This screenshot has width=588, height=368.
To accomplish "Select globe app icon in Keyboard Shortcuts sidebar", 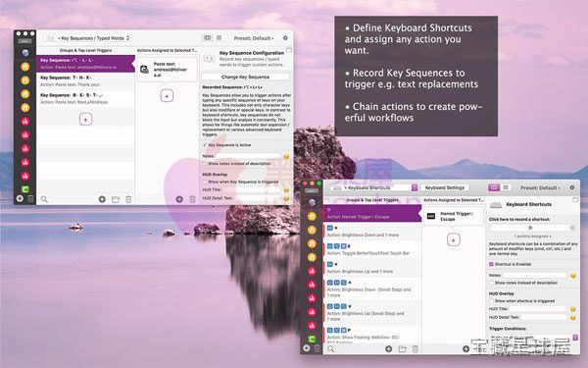I will tap(312, 203).
